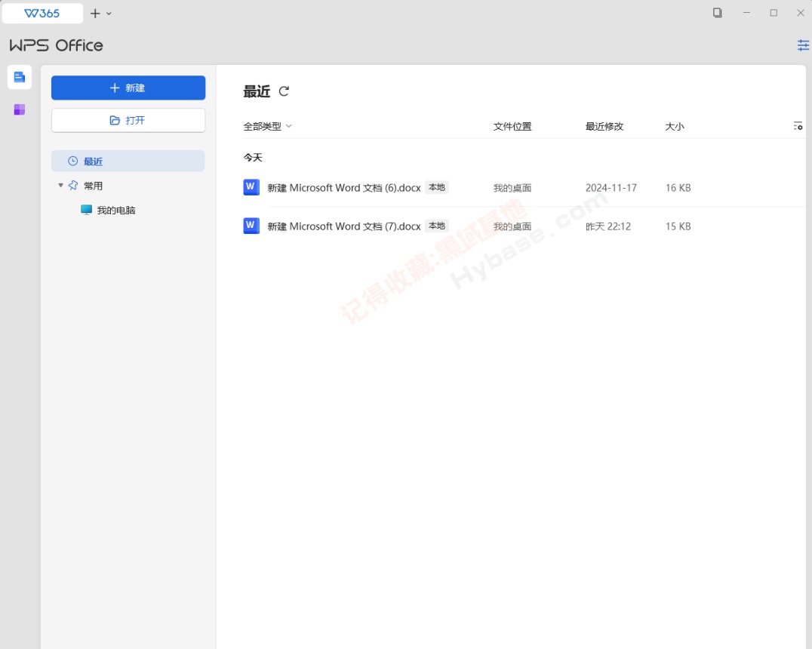The image size is (812, 649).
Task: Click the 2024-11-17 modified date
Action: [x=611, y=187]
